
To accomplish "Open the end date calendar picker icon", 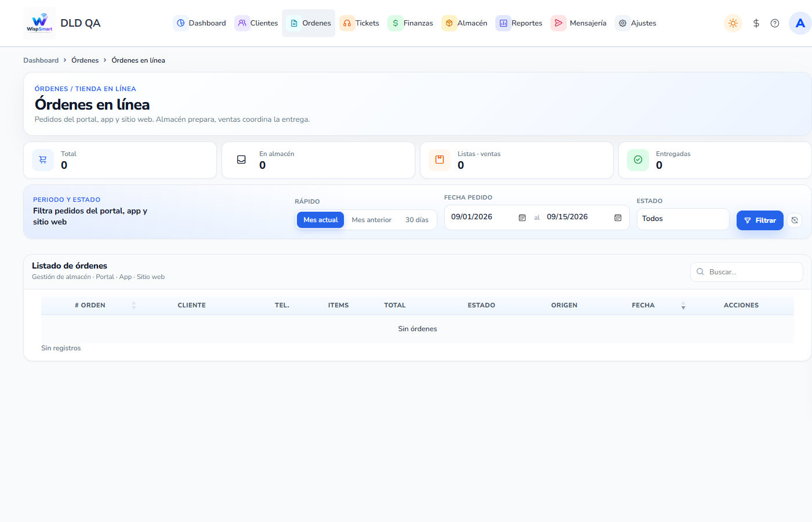I will pos(618,217).
